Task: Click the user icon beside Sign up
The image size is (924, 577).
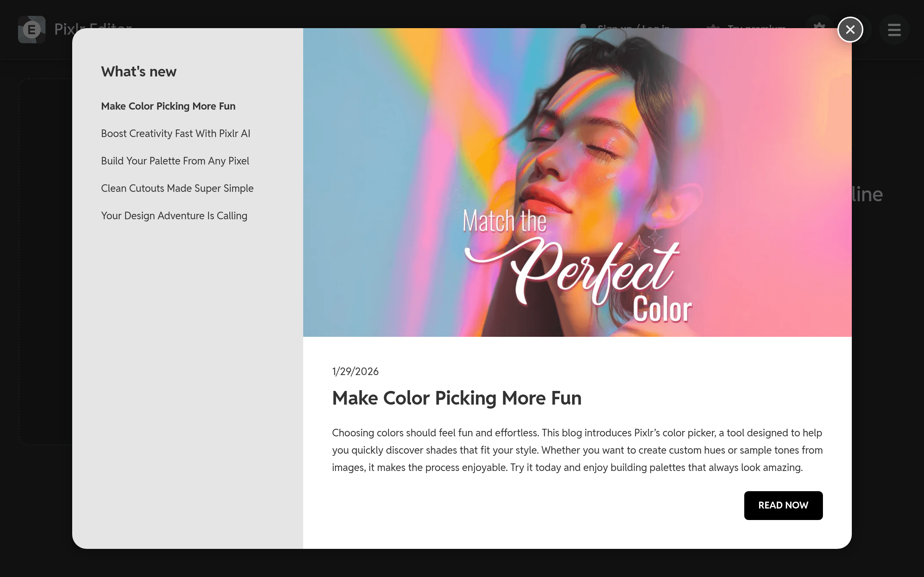Action: (583, 26)
